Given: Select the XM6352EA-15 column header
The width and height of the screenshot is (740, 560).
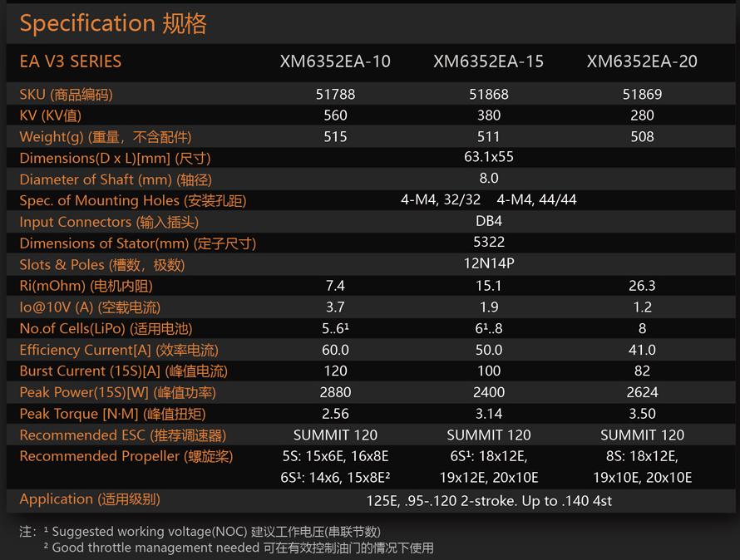Looking at the screenshot, I should pyautogui.click(x=489, y=61).
